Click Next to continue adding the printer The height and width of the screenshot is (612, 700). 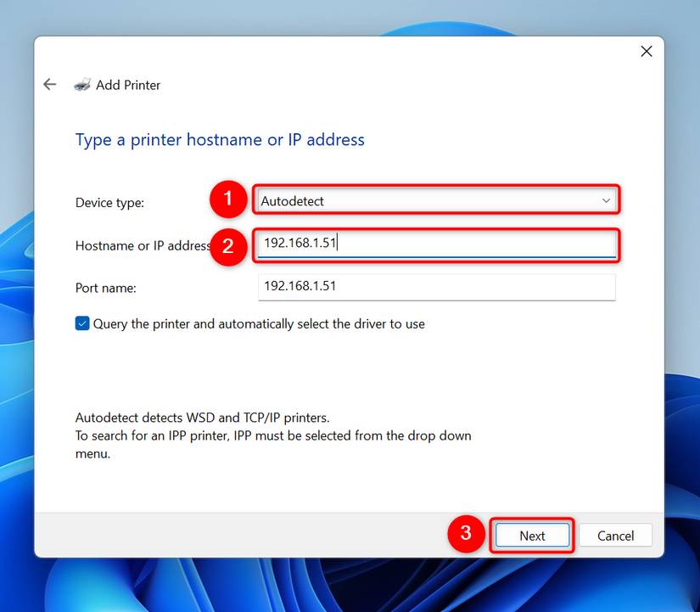pos(532,536)
